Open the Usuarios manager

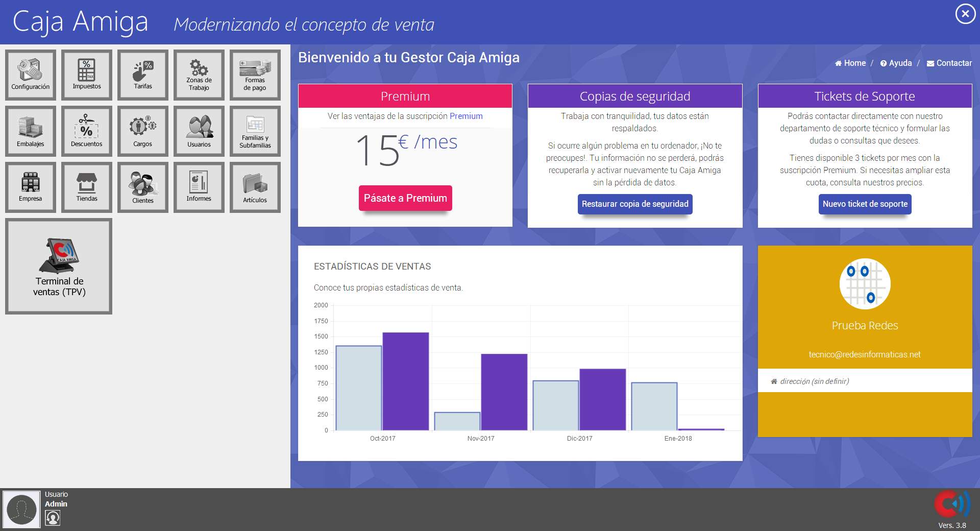pyautogui.click(x=199, y=131)
